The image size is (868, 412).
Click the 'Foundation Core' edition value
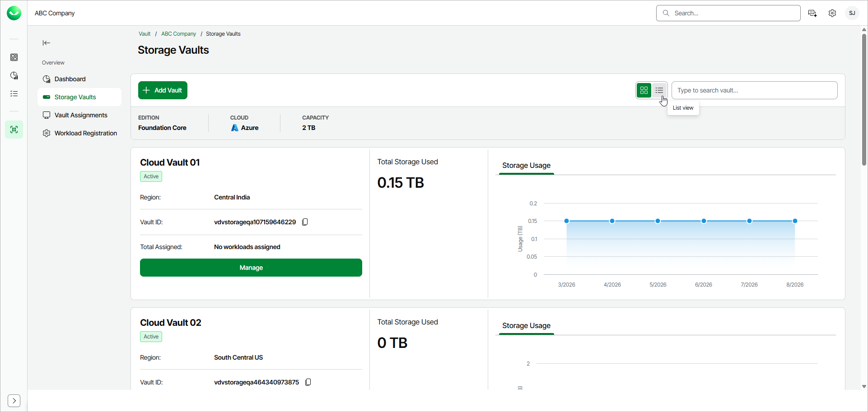tap(162, 128)
